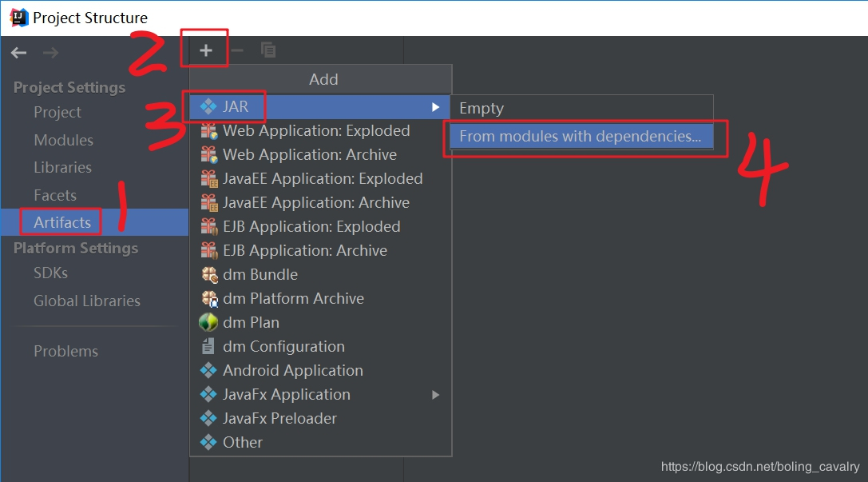Pick EJB Application: Archive
Viewport: 868px width, 482px height.
click(x=320, y=250)
